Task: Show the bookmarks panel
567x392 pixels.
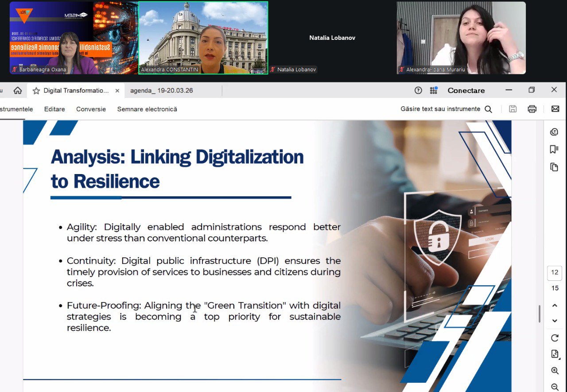Action: [x=554, y=149]
